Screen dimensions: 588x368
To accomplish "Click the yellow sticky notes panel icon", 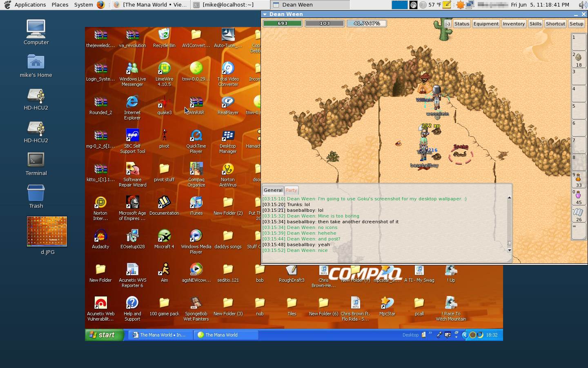I will (447, 5).
